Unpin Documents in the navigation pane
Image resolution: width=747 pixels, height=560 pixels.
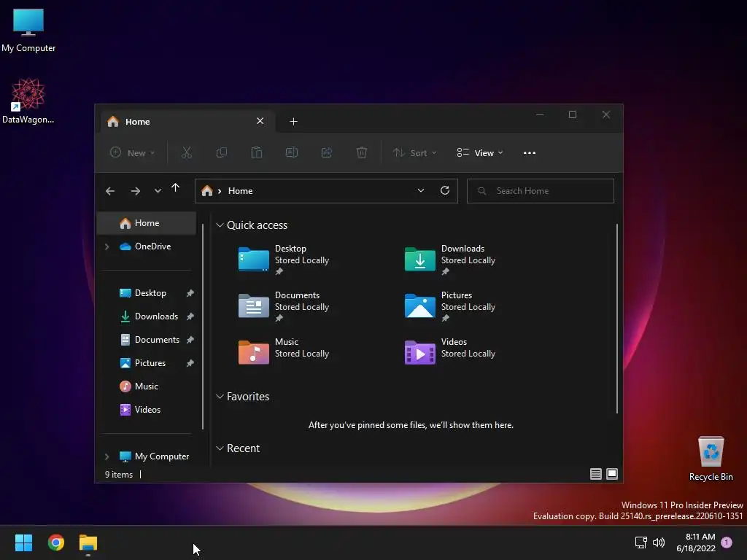[190, 340]
